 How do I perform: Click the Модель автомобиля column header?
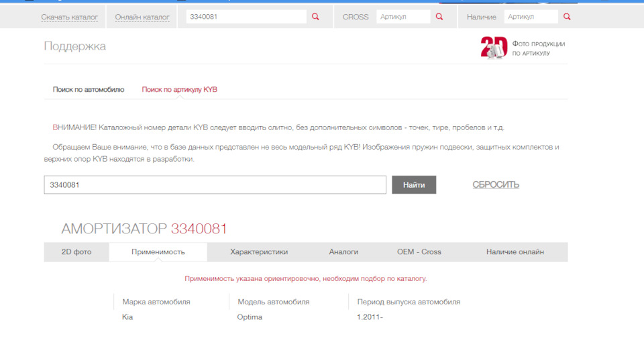274,302
